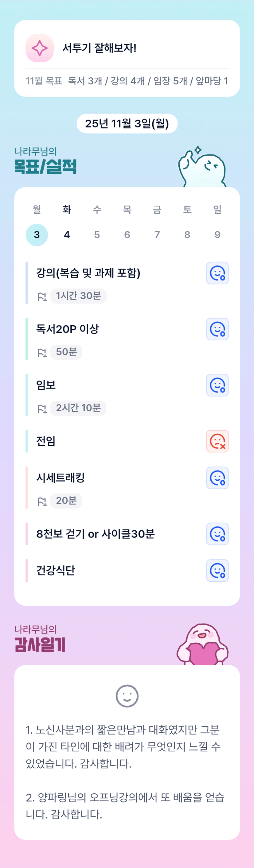This screenshot has height=868, width=254.
Task: Open the 11월 목표 summary line
Action: click(x=127, y=81)
